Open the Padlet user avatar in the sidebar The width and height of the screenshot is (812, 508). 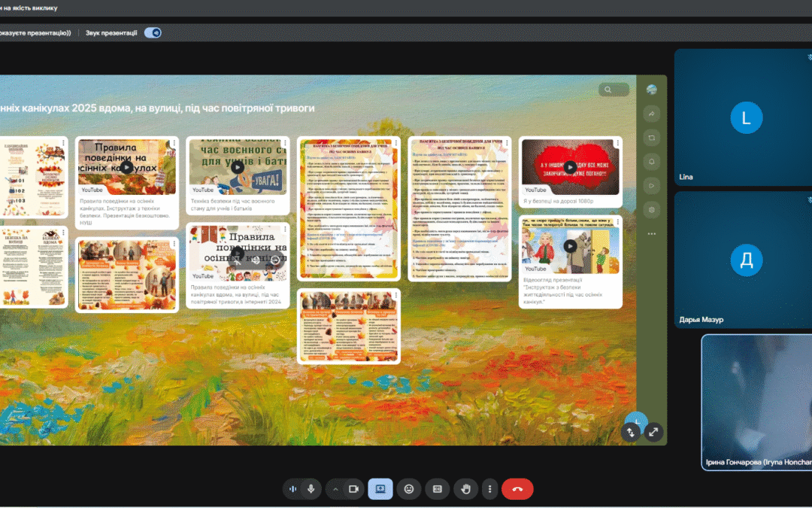pyautogui.click(x=651, y=90)
